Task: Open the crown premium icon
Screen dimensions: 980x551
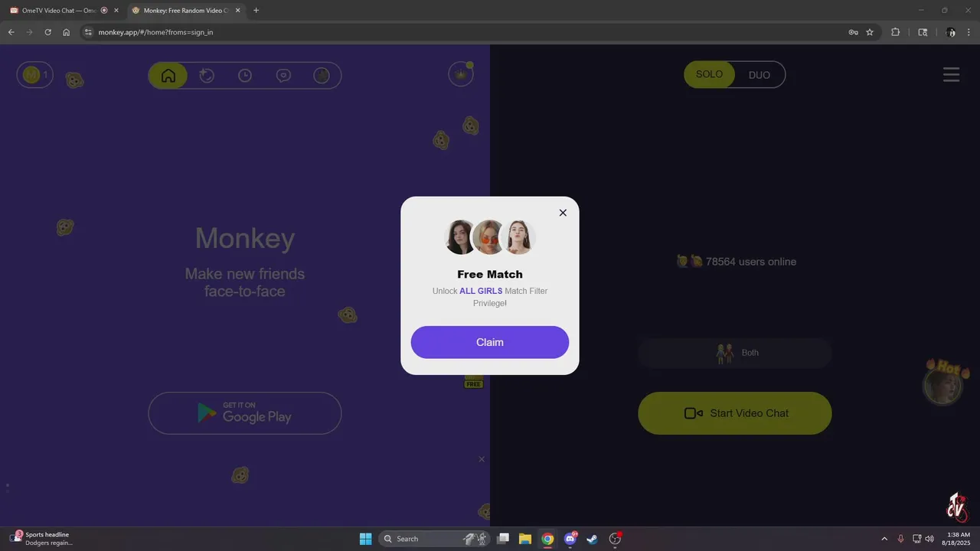Action: tap(461, 74)
